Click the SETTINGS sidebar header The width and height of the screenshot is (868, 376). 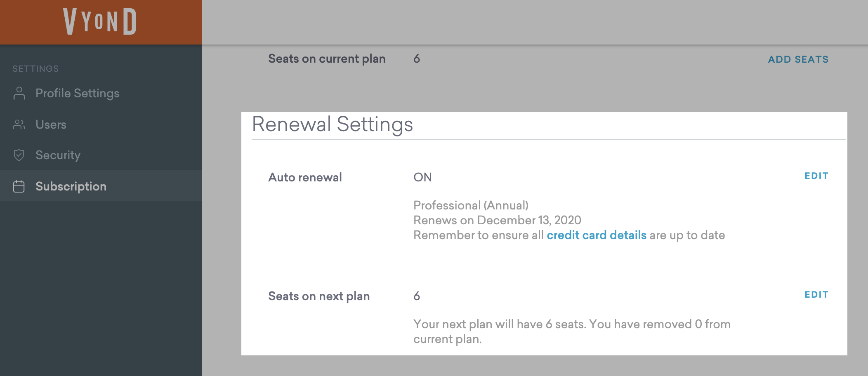pos(35,69)
